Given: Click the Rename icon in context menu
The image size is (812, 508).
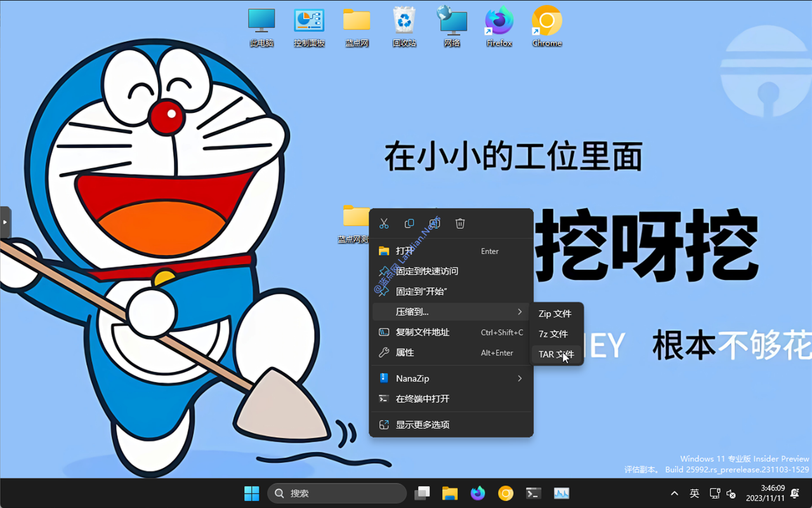Looking at the screenshot, I should tap(435, 224).
